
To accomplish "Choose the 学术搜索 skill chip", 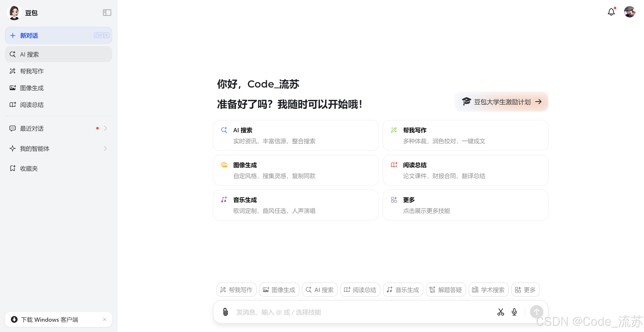I will pyautogui.click(x=488, y=290).
